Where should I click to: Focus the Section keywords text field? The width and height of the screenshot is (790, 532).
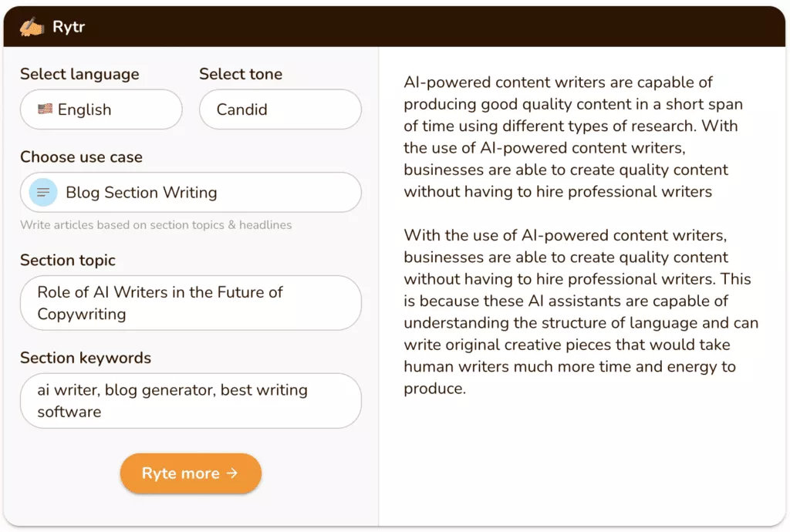point(191,401)
